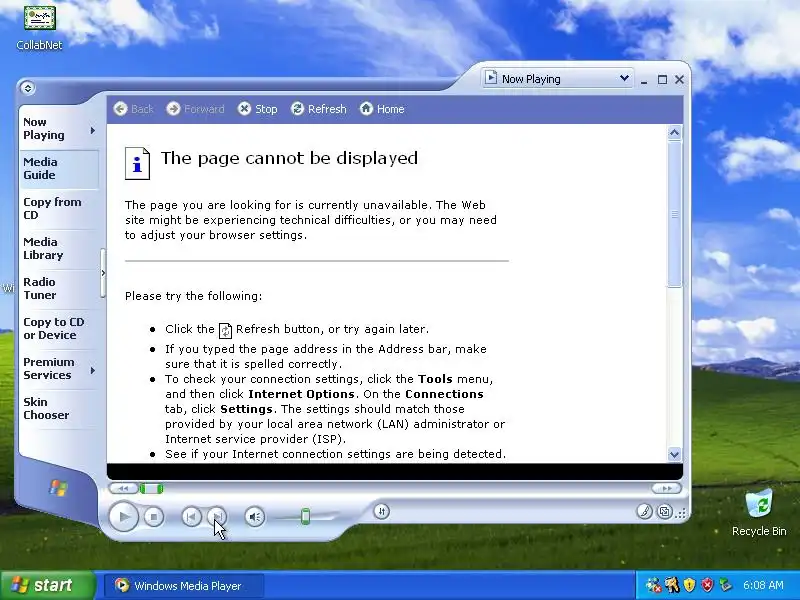
Task: Click Home in the browser toolbar
Action: click(382, 109)
